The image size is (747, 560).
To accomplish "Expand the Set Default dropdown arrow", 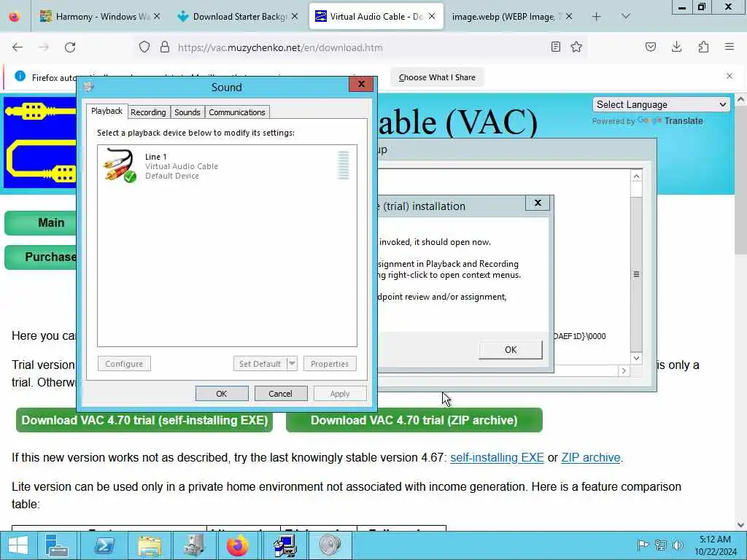I will click(x=292, y=364).
